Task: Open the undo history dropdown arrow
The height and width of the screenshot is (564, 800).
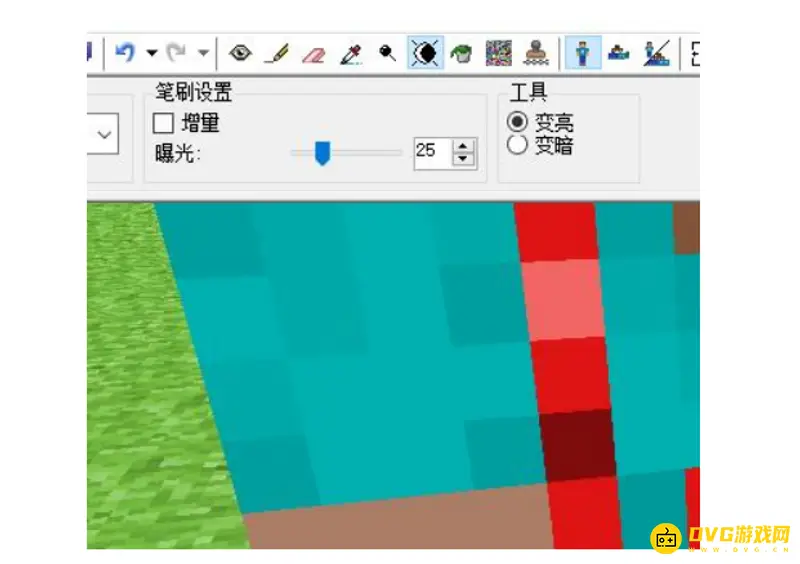Action: (x=152, y=53)
